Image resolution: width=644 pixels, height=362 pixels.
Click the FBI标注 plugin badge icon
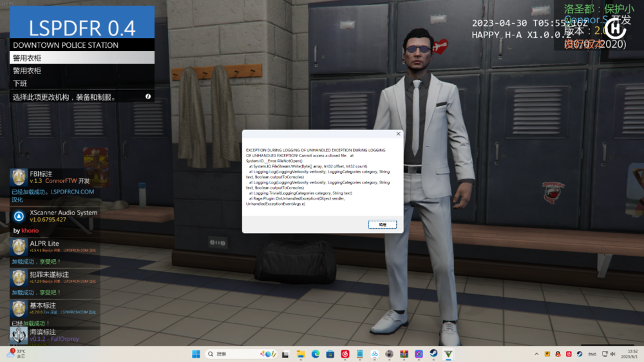coord(19,177)
